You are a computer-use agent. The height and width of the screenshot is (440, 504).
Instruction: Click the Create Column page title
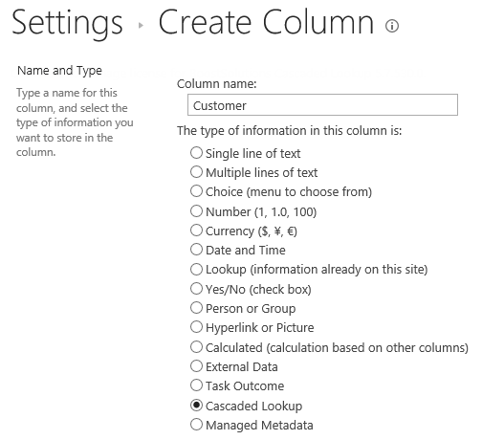tap(266, 22)
